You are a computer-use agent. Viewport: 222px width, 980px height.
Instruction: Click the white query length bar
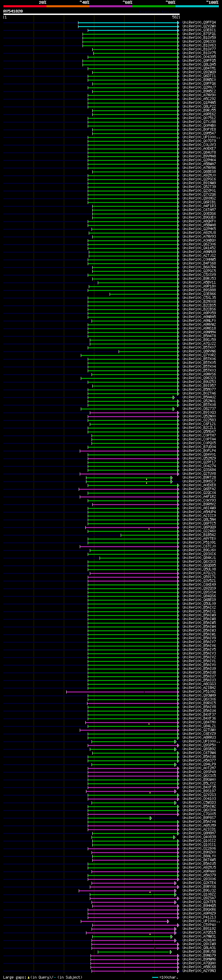pyautogui.click(x=92, y=15)
